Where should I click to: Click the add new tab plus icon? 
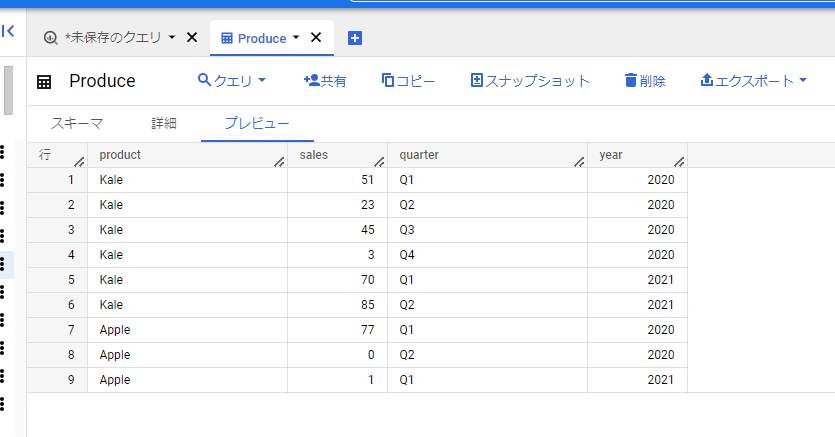354,38
